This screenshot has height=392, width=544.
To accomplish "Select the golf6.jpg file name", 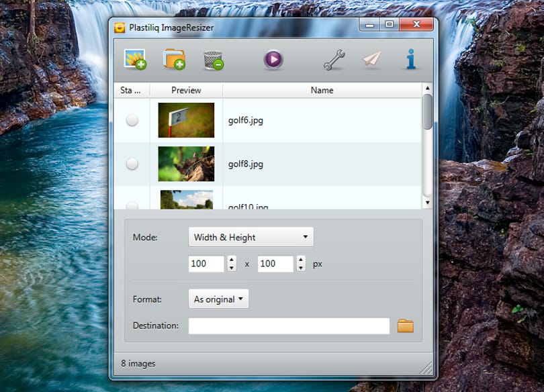I will pos(246,121).
